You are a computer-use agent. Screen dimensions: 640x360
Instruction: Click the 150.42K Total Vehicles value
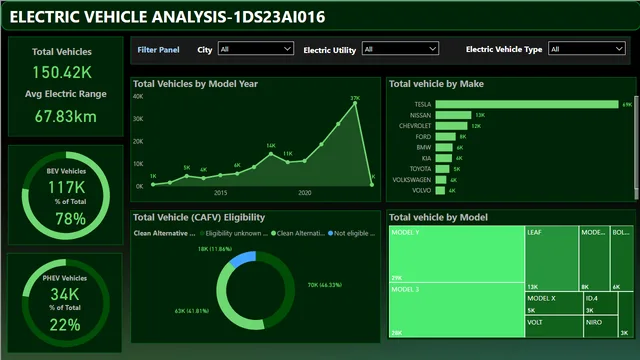62,73
